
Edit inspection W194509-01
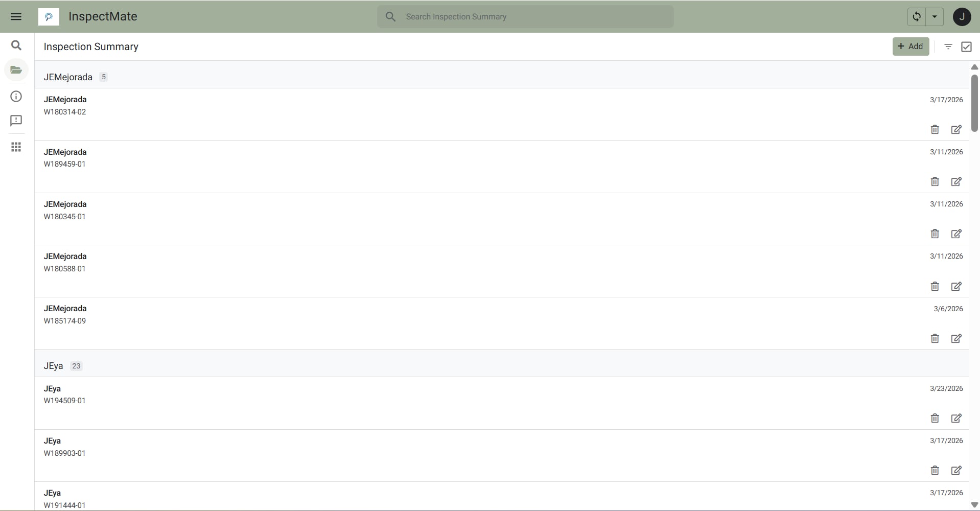coord(956,418)
